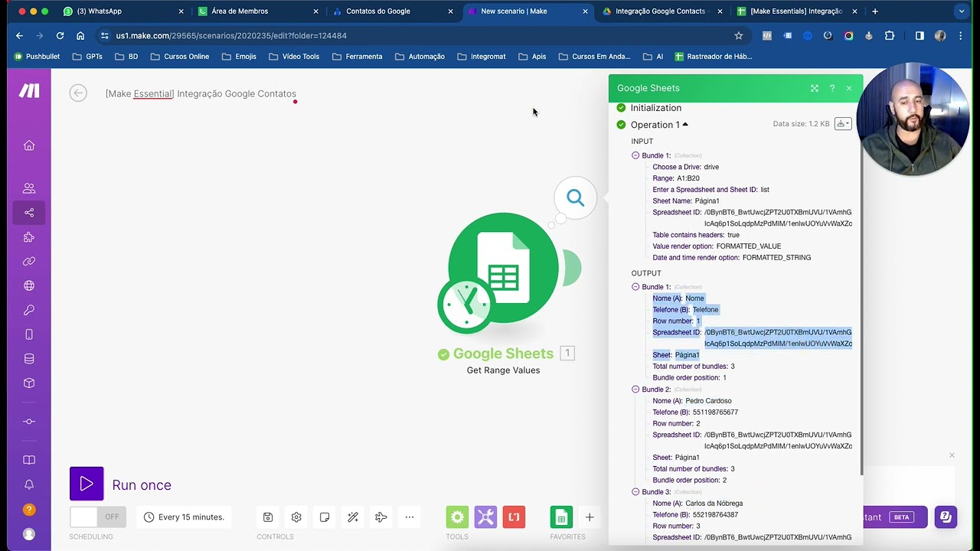The image size is (980, 551).
Task: Open Data stores database icon
Action: 29,359
